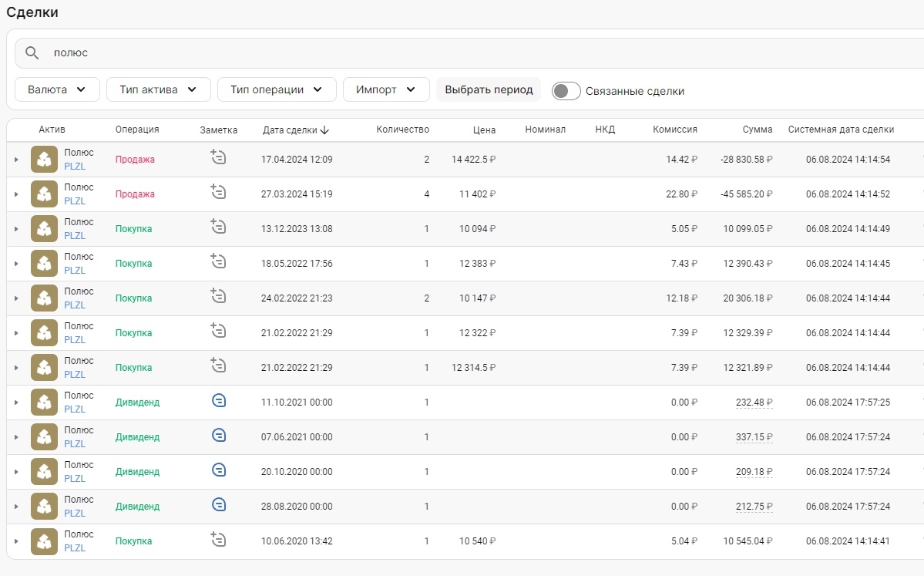The height and width of the screenshot is (576, 924).
Task: Expand the 18.05.2022 17:56 deal row
Action: pos(16,264)
